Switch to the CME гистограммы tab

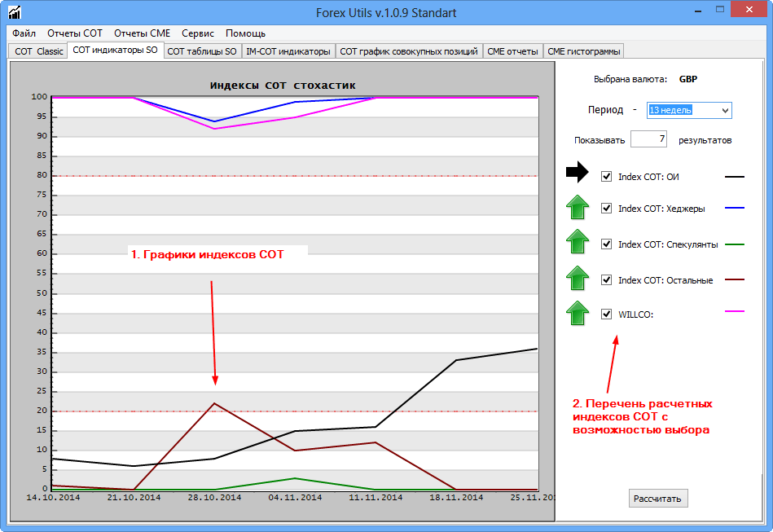[x=584, y=51]
